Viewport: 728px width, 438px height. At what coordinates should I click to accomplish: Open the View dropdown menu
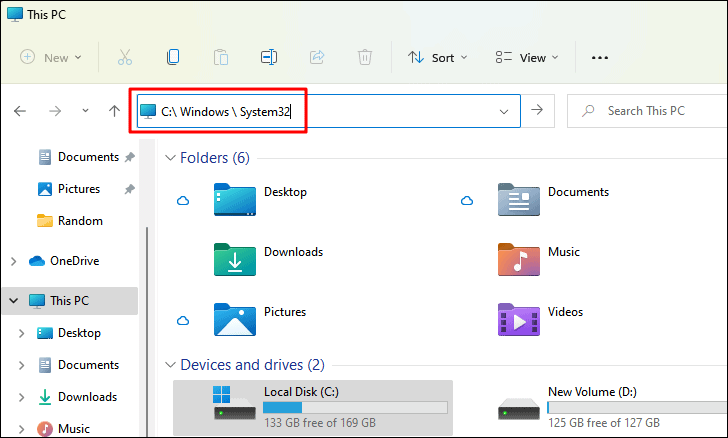click(x=526, y=58)
